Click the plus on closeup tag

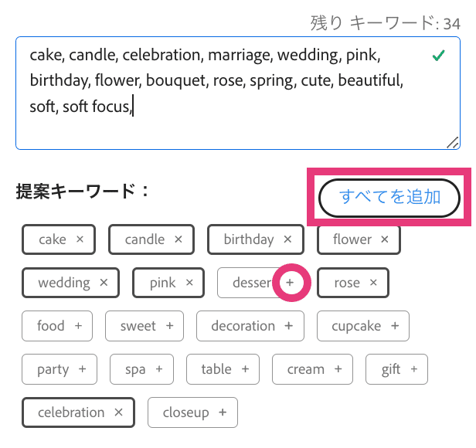coord(223,412)
